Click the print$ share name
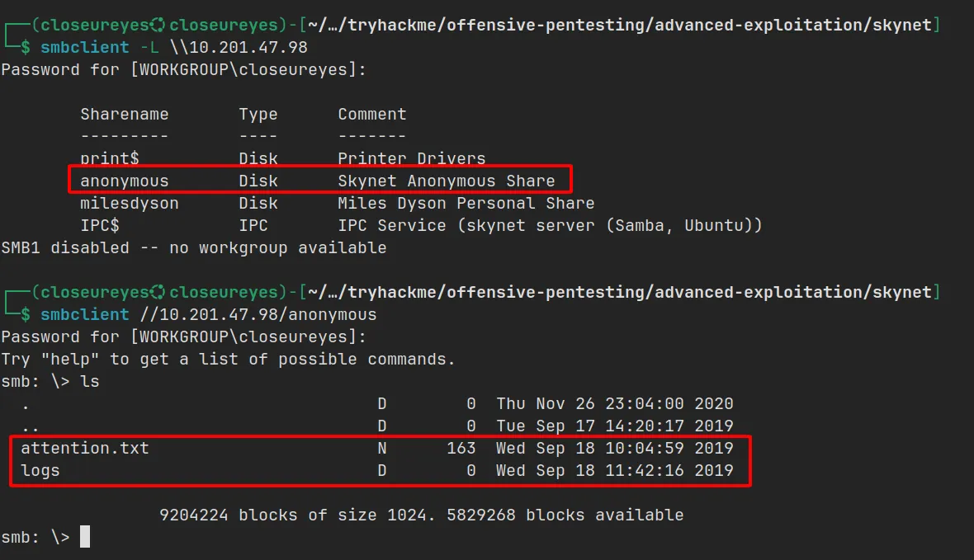This screenshot has width=974, height=560. click(x=109, y=158)
